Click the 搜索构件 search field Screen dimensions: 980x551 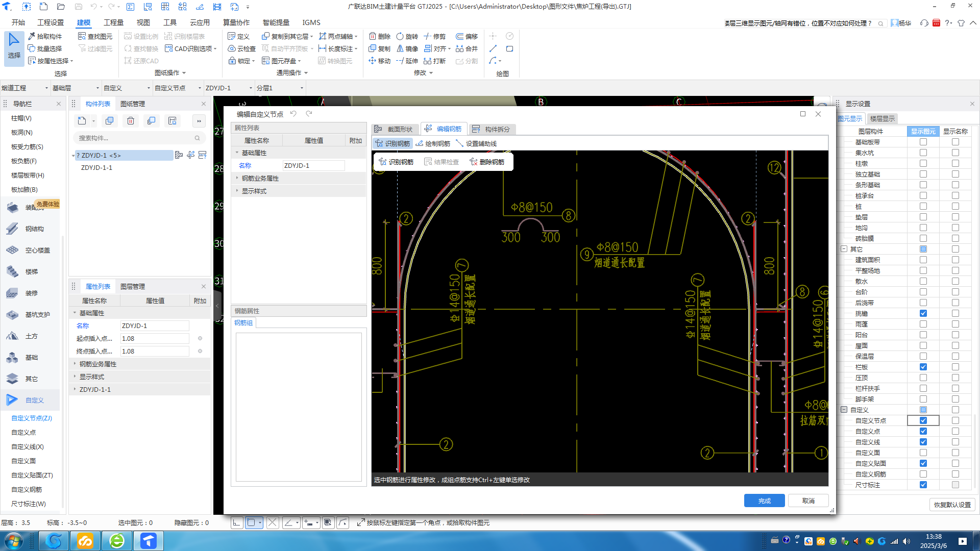pyautogui.click(x=139, y=138)
